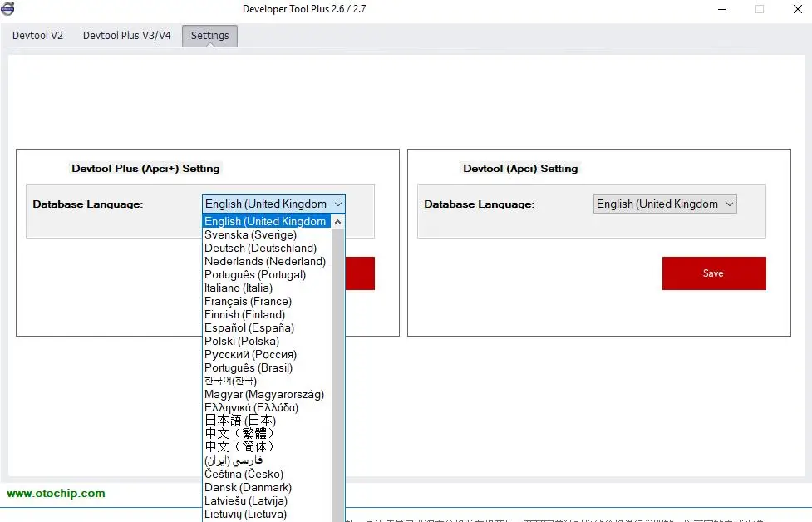
Task: Select the Settings tab
Action: pos(209,35)
